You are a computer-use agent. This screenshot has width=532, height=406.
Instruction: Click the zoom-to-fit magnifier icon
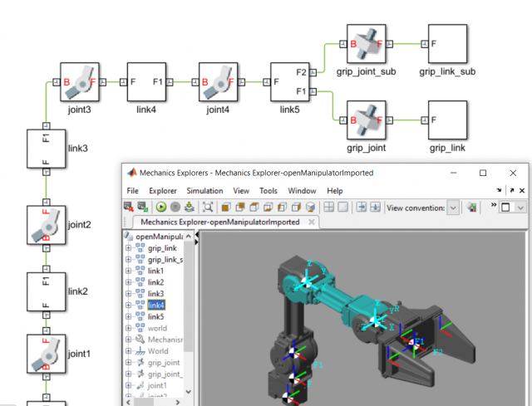pyautogui.click(x=208, y=207)
